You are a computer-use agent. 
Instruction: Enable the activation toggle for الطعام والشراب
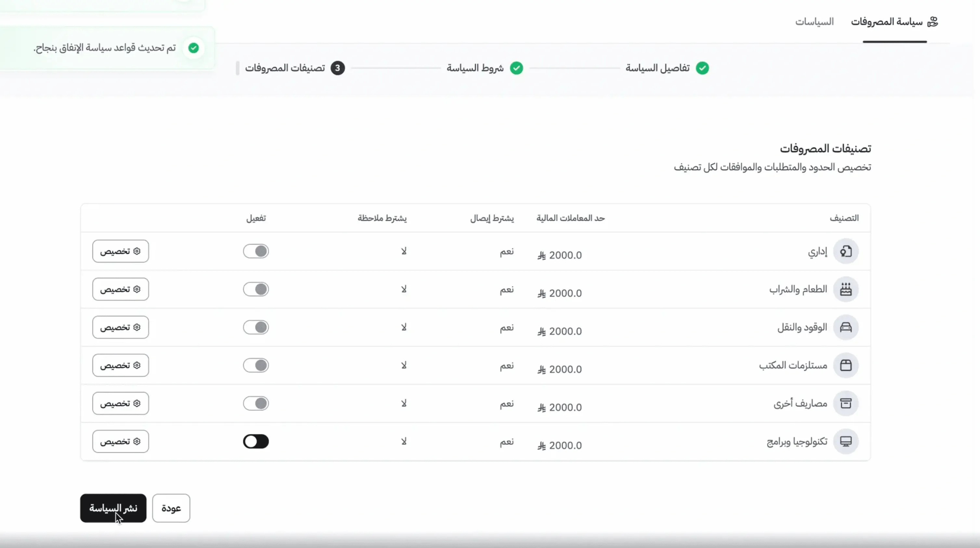pyautogui.click(x=256, y=289)
